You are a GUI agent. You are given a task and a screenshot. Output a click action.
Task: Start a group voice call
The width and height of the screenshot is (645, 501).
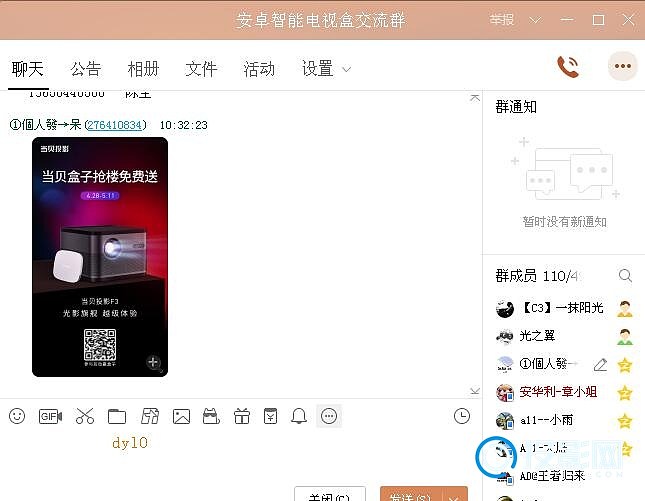(568, 67)
